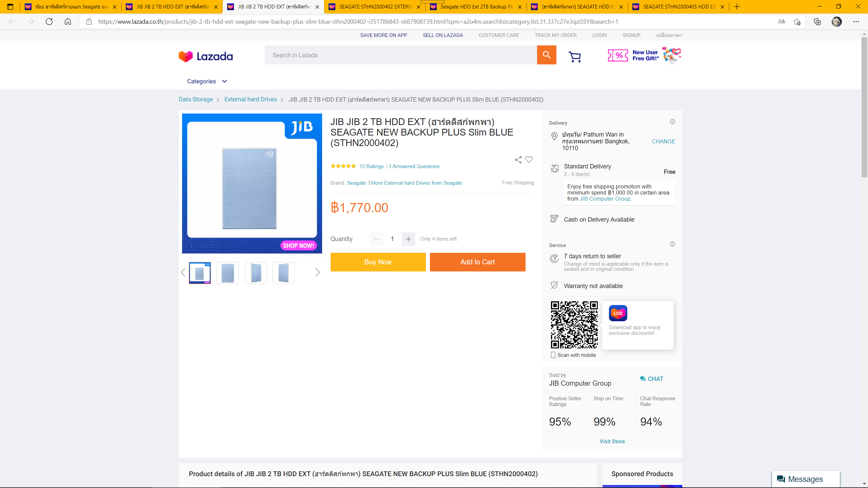Click the site lock icon
Image resolution: width=868 pixels, height=488 pixels.
[89, 22]
